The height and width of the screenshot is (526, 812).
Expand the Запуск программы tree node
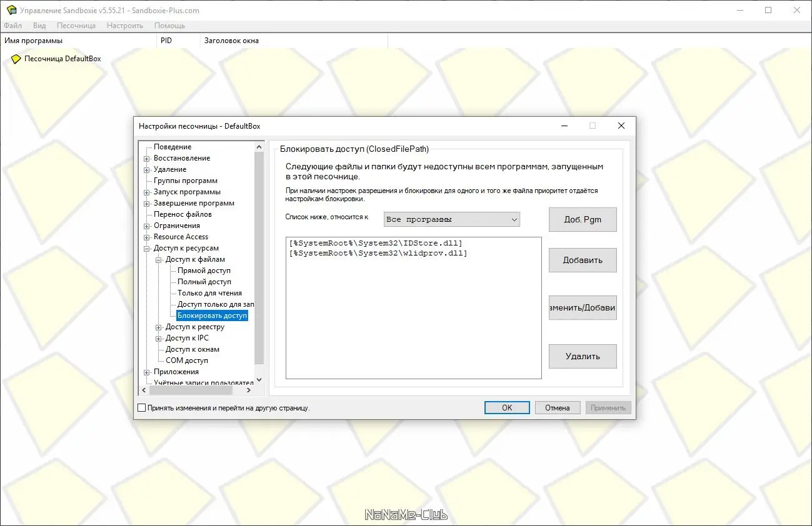point(147,192)
